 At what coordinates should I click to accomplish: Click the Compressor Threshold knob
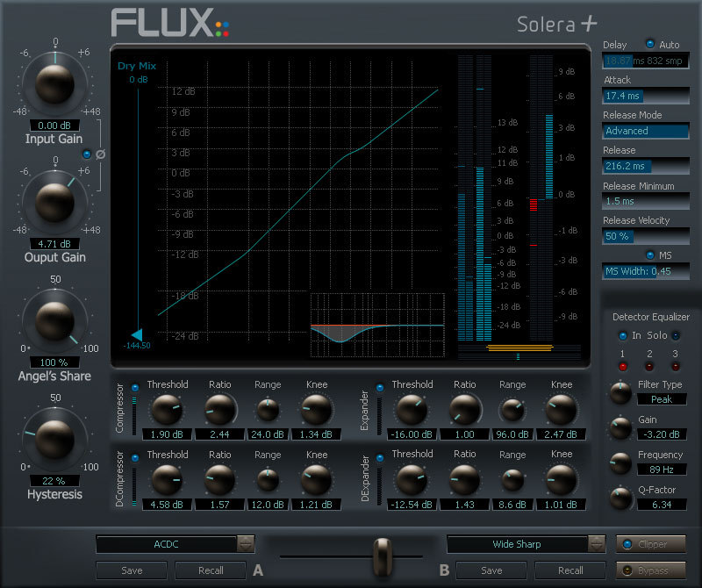(167, 410)
